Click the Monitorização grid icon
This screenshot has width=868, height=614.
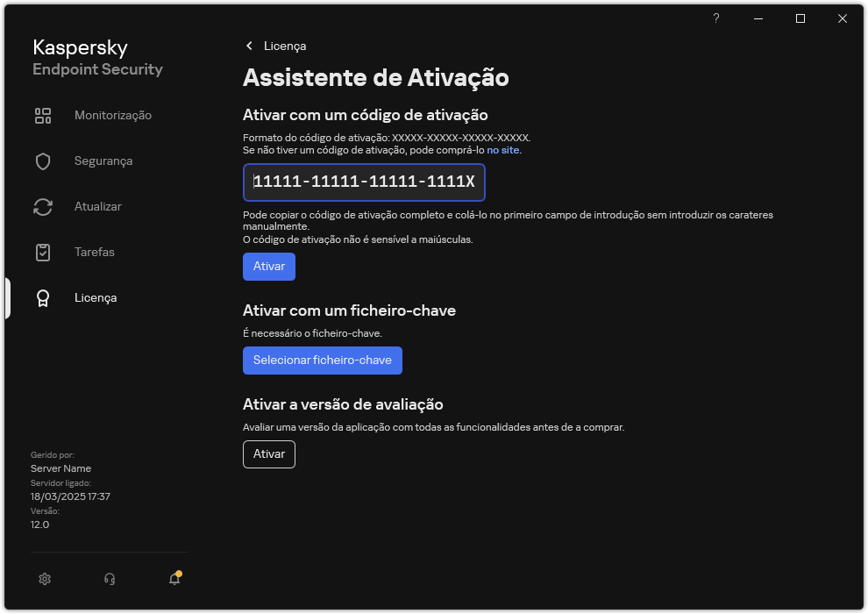(43, 115)
